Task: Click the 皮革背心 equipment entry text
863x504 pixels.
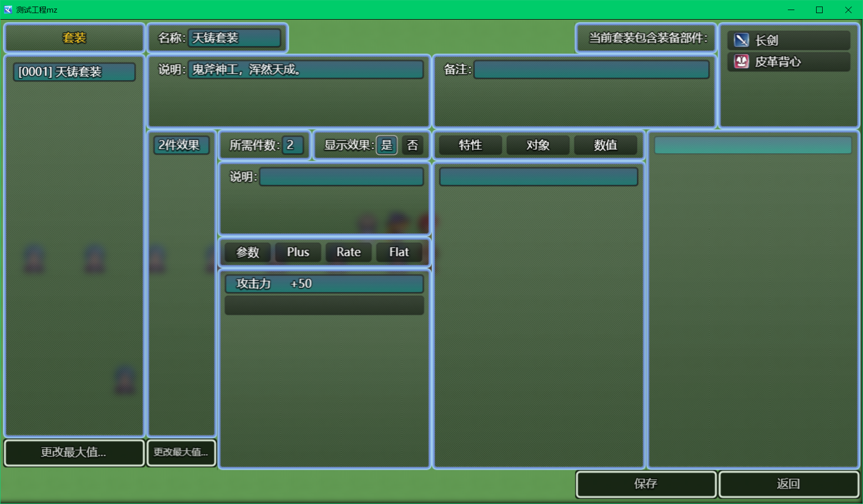Action: click(778, 62)
